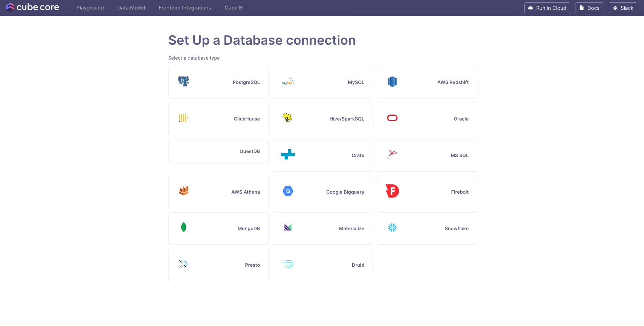Image resolution: width=644 pixels, height=326 pixels.
Task: Open the Playground tab
Action: [90, 8]
